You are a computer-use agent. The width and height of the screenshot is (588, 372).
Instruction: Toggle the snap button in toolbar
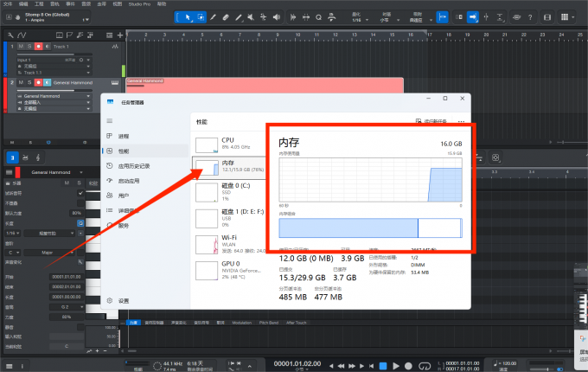(443, 17)
